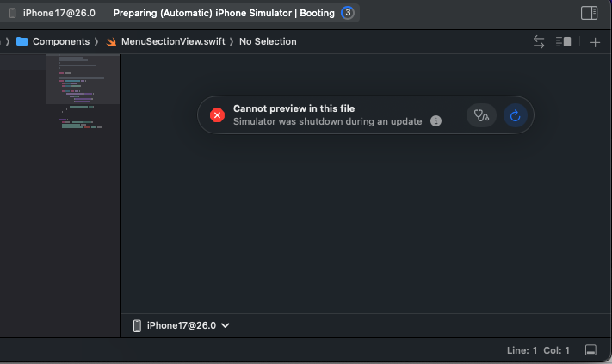Click the opposing arrows icon in the jump bar
The image size is (612, 364).
tap(539, 41)
